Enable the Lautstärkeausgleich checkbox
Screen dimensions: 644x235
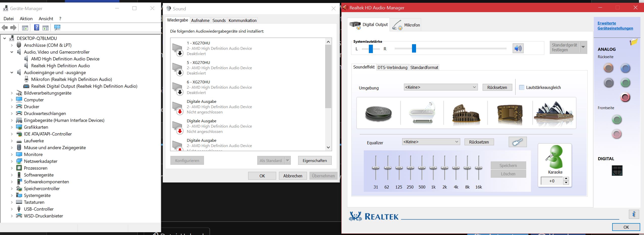coord(522,87)
